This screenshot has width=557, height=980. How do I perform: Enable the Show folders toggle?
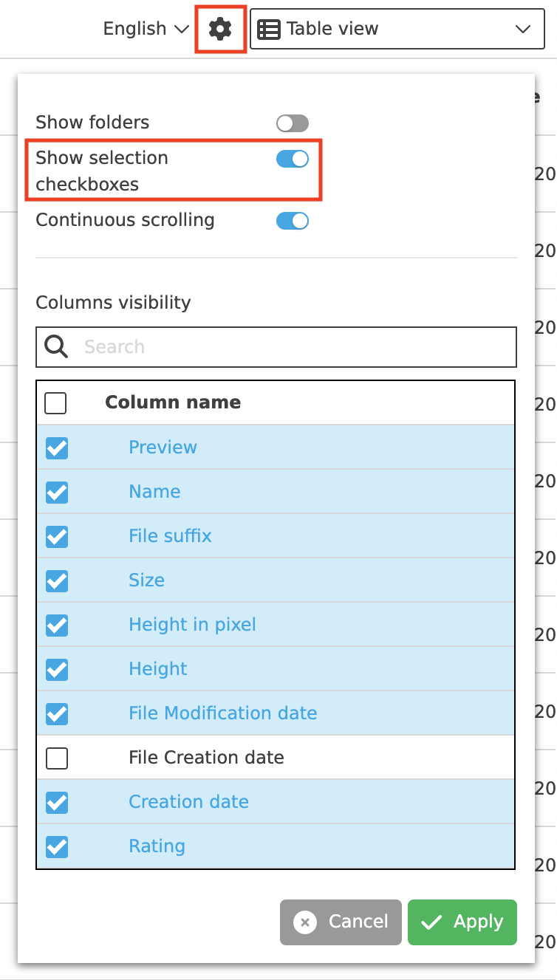(x=292, y=123)
